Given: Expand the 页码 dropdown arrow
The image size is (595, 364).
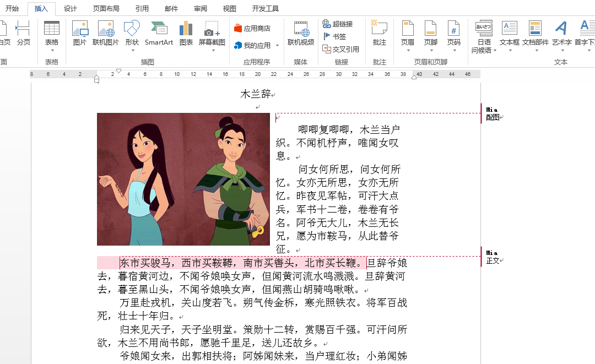Looking at the screenshot, I should (454, 51).
